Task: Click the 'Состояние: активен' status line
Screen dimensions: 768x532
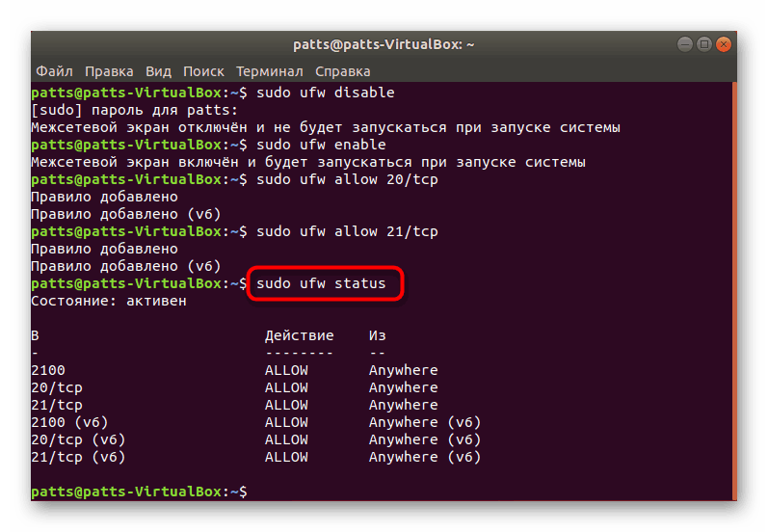Action: tap(109, 301)
